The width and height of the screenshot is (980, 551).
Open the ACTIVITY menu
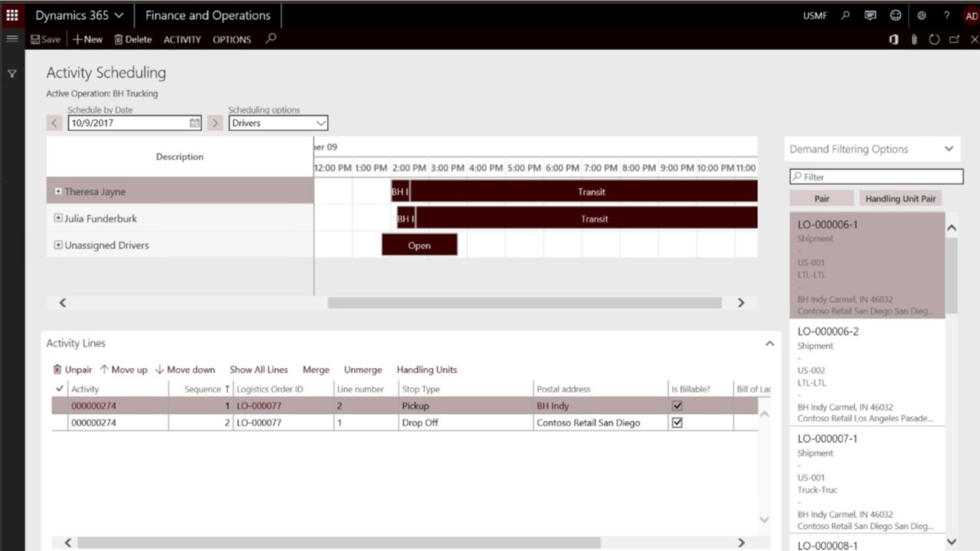click(x=182, y=39)
